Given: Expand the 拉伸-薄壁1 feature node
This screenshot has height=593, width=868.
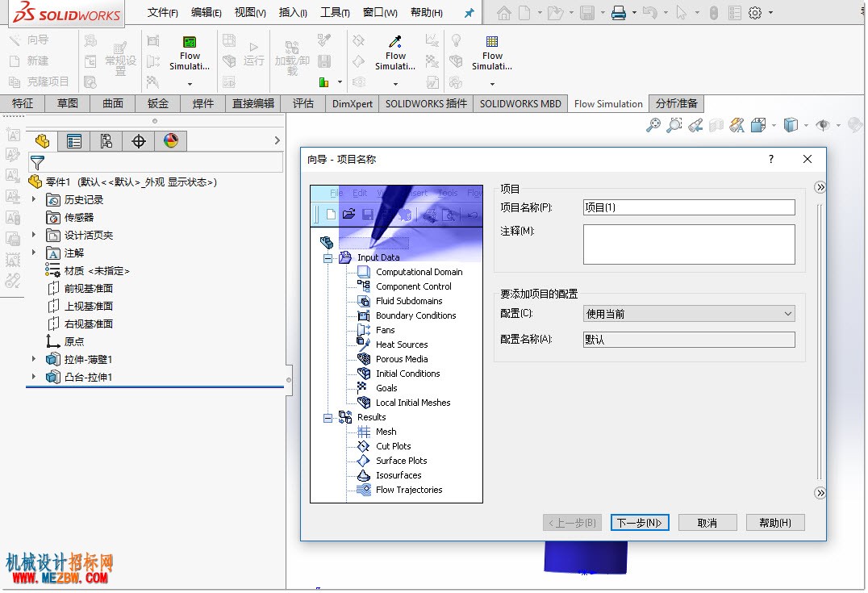Looking at the screenshot, I should (x=34, y=359).
